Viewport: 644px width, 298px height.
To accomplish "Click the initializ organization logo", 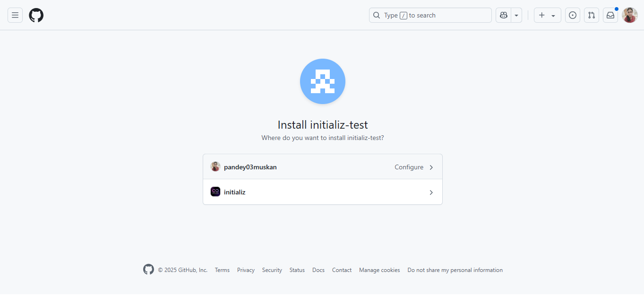I will point(215,192).
